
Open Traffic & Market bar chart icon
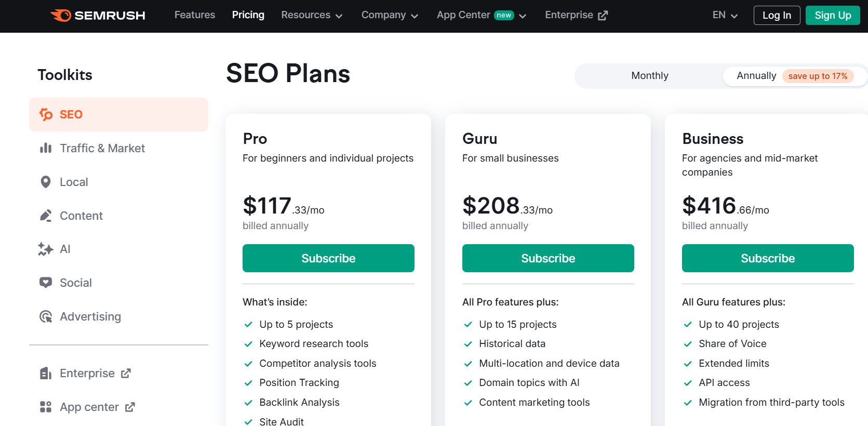[x=46, y=148]
